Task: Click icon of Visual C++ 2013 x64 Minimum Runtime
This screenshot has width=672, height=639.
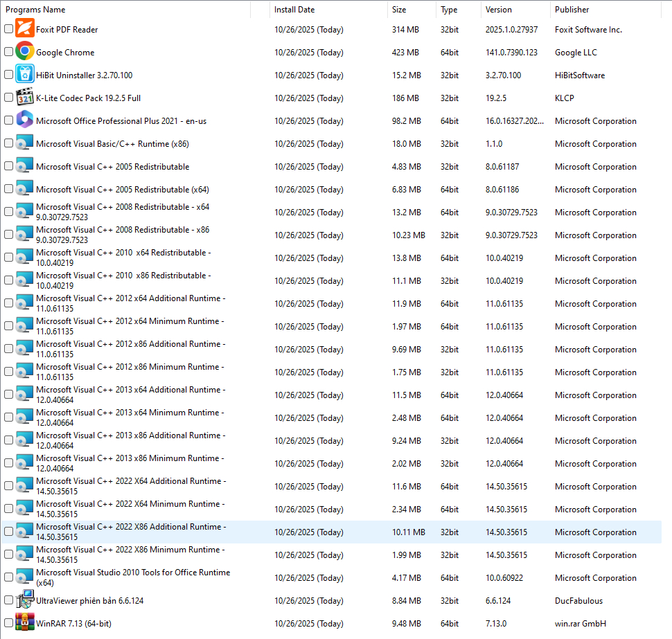Action: [24, 417]
